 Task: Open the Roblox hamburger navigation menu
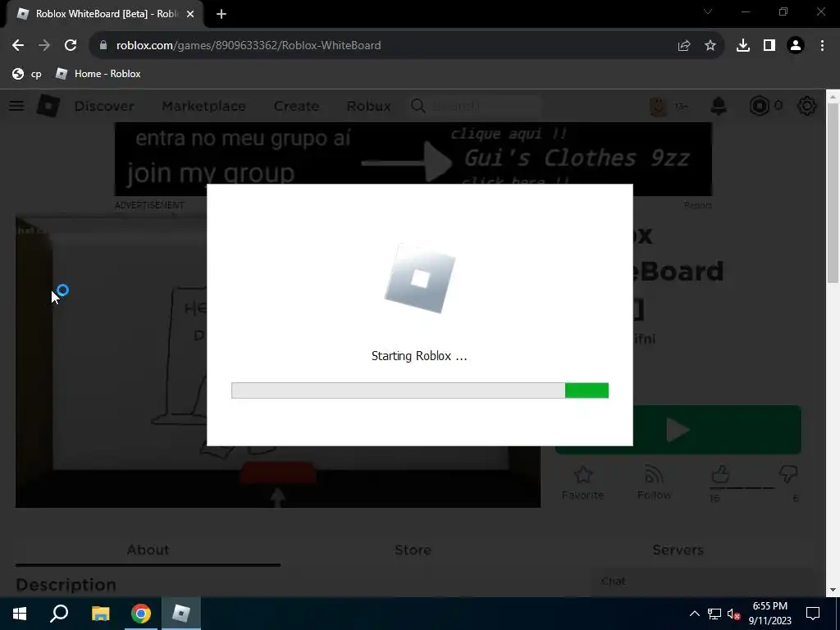coord(16,106)
